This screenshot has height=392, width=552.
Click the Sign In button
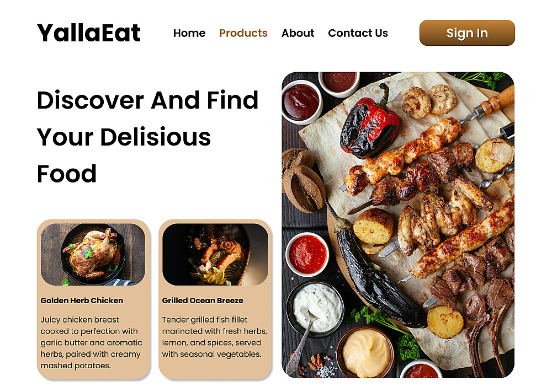point(467,33)
